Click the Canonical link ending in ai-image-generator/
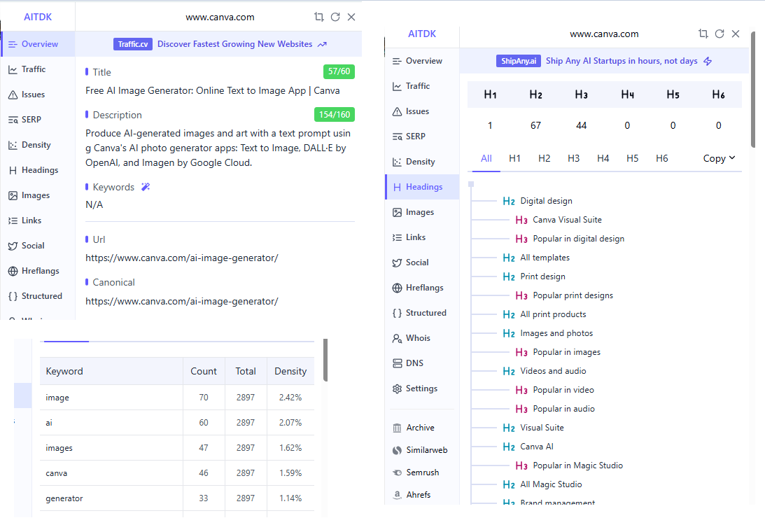This screenshot has width=765, height=532. 181,302
